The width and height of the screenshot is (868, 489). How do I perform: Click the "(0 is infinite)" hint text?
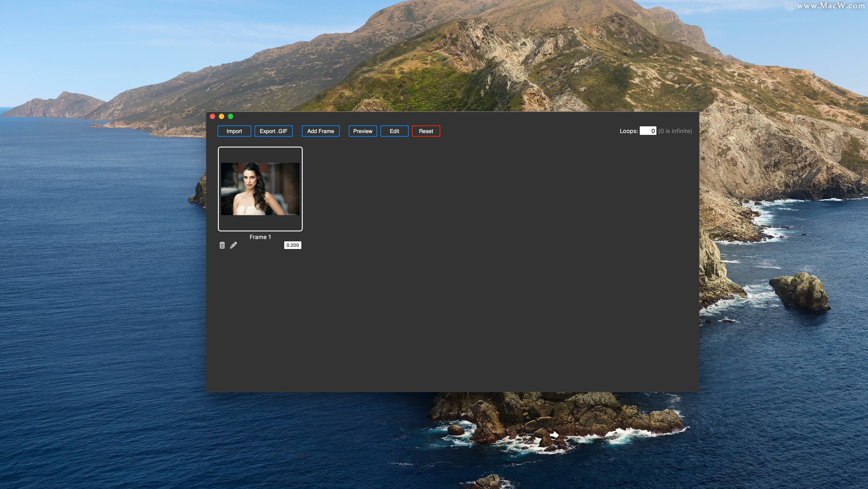click(x=675, y=131)
